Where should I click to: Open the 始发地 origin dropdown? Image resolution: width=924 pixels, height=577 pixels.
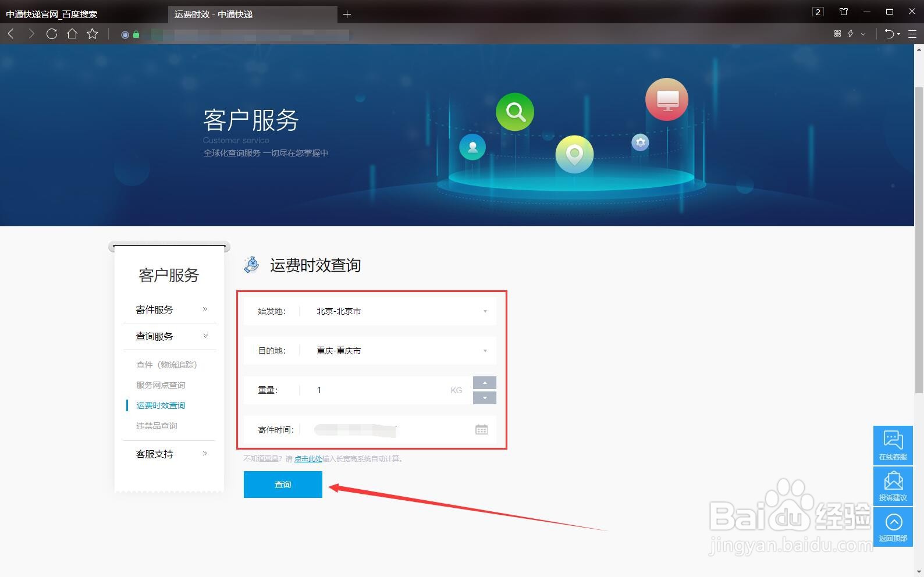click(x=369, y=311)
